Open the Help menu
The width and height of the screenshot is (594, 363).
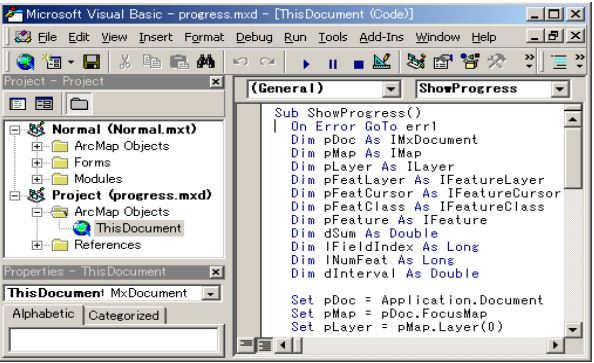click(484, 37)
